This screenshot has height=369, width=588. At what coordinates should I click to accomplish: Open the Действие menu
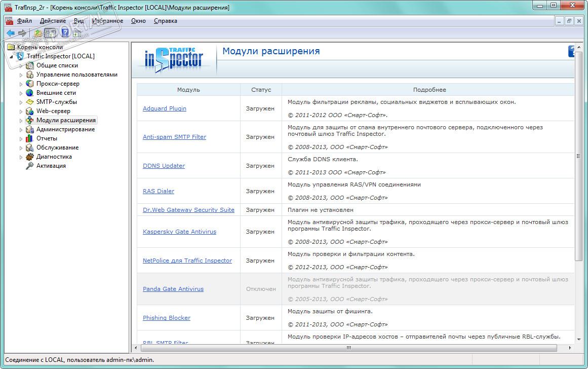pyautogui.click(x=53, y=21)
